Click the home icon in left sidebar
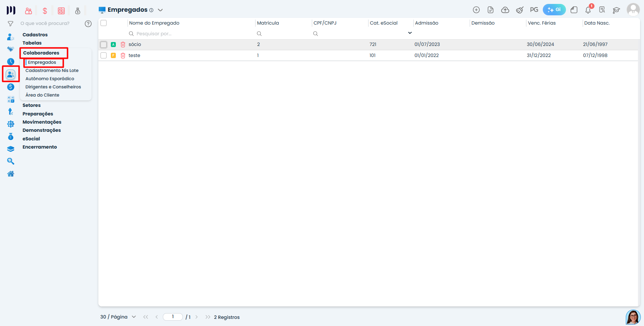 11,174
